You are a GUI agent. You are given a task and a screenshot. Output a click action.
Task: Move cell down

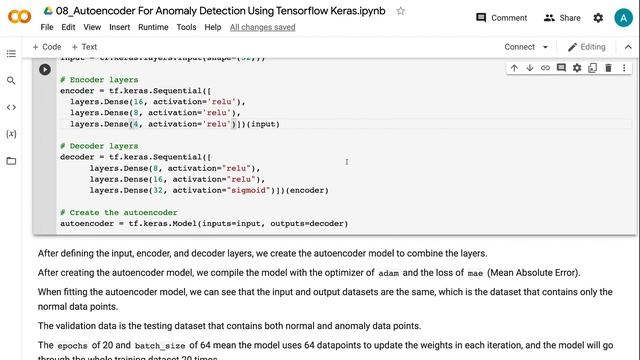(529, 68)
